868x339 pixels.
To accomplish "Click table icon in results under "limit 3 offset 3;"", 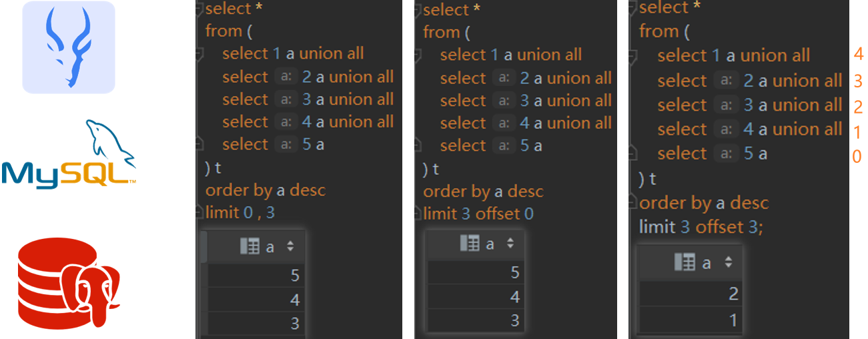I will [x=685, y=262].
